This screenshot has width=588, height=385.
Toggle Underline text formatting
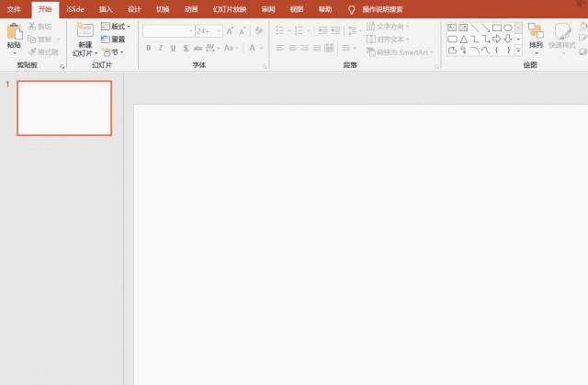173,48
